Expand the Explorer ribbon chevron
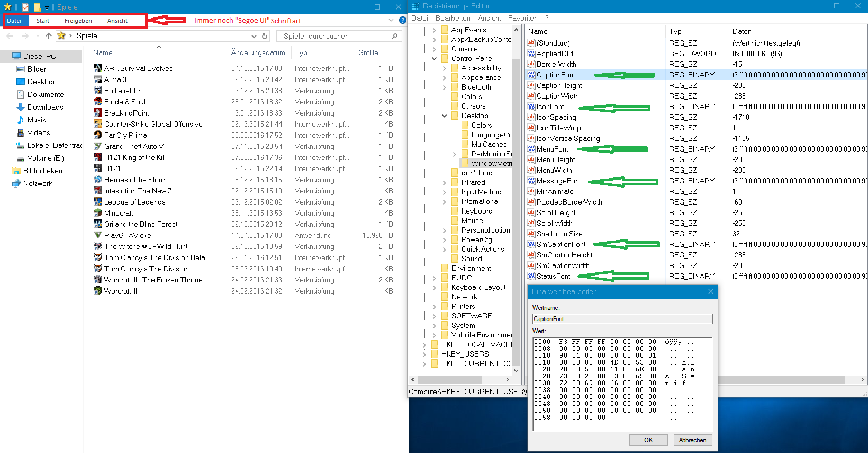868x453 pixels. (391, 20)
